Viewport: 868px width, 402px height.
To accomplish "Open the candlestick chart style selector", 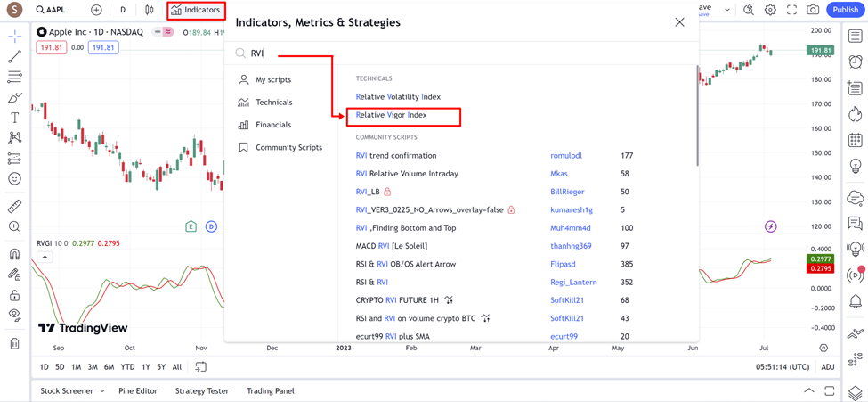I will tap(149, 10).
